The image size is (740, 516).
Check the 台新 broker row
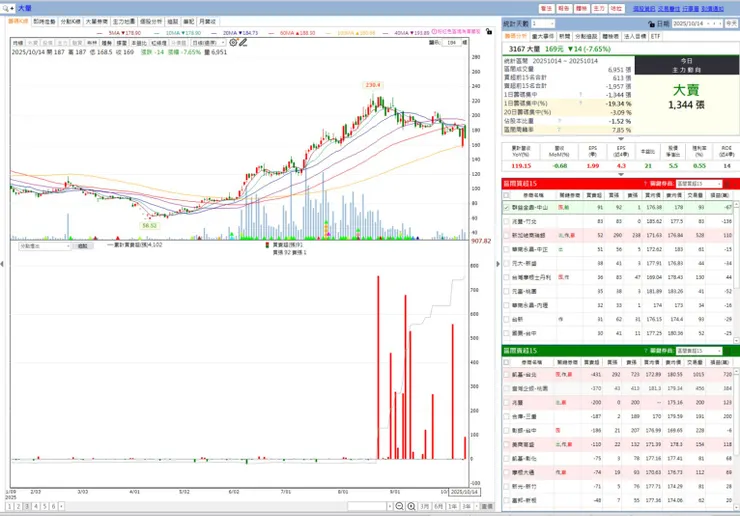pos(506,320)
